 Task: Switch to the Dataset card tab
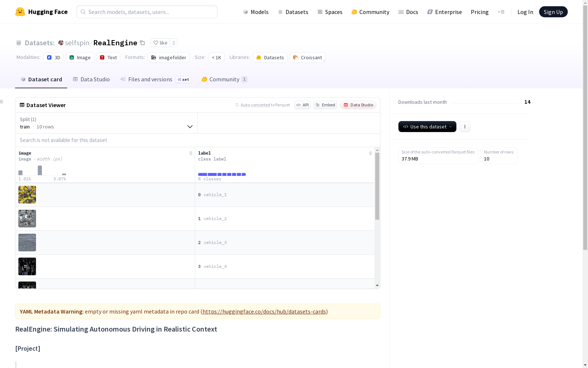tap(41, 79)
